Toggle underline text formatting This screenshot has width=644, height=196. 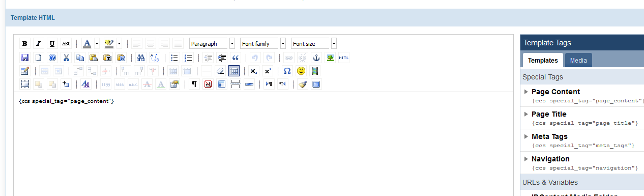pos(52,44)
